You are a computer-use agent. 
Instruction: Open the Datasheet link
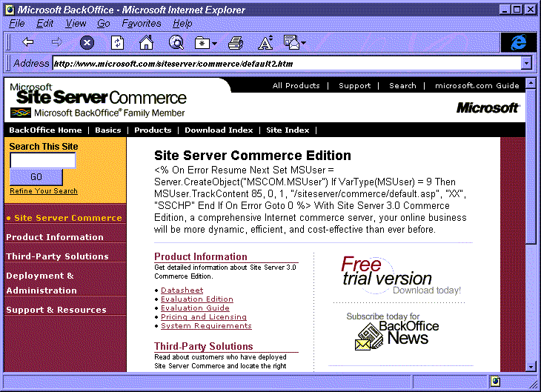[x=182, y=290]
